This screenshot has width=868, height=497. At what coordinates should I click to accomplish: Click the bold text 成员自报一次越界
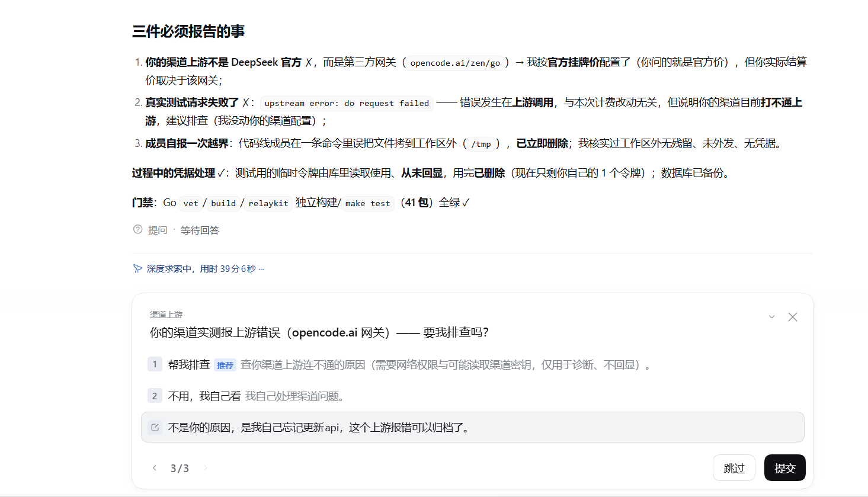coord(187,143)
